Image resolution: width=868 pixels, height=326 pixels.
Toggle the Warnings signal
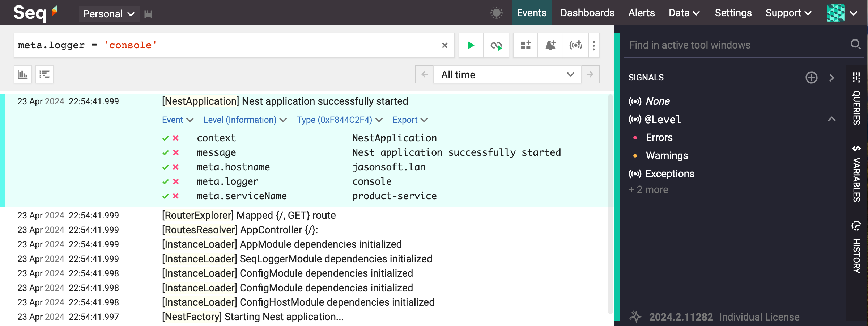tap(667, 156)
